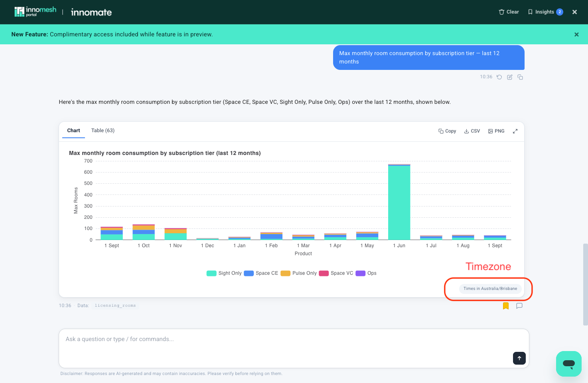Click the 1 Jun bar in chart
Viewport: 588px width, 383px height.
399,202
